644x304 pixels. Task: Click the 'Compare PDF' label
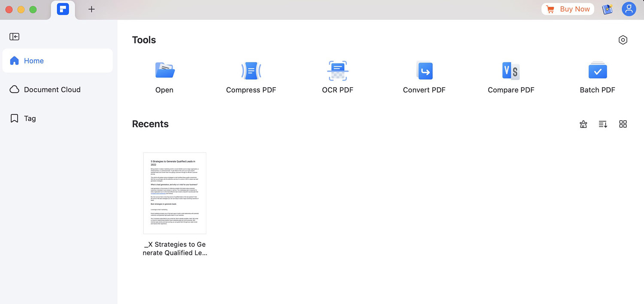pos(511,90)
